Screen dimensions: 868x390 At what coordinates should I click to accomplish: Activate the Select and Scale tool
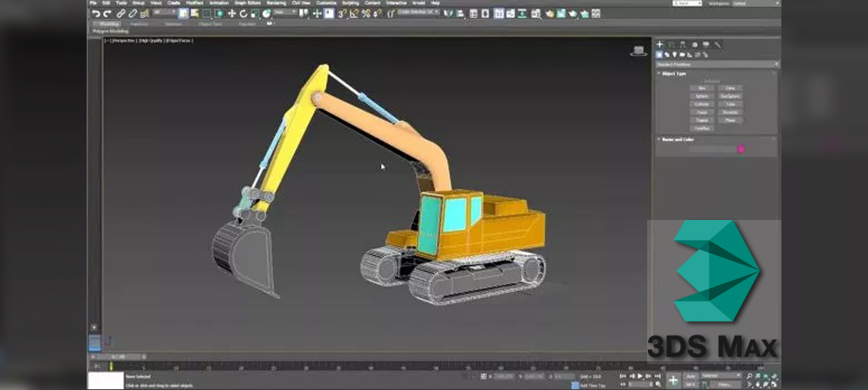pos(254,14)
